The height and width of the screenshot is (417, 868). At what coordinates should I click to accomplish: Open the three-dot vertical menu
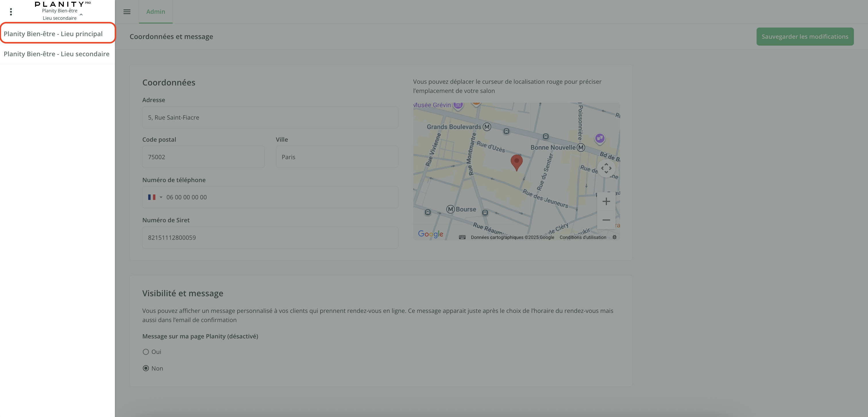click(11, 12)
